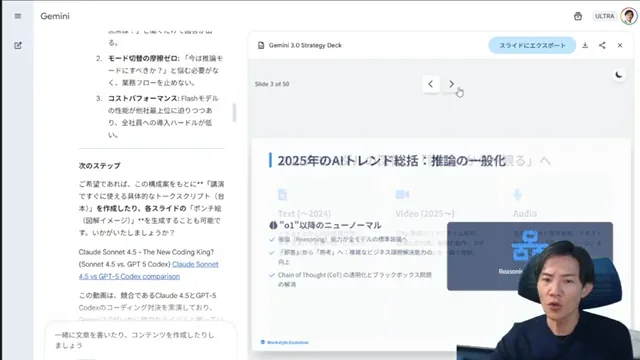
Task: Click the chat scrollbar thumb
Action: tap(234, 113)
